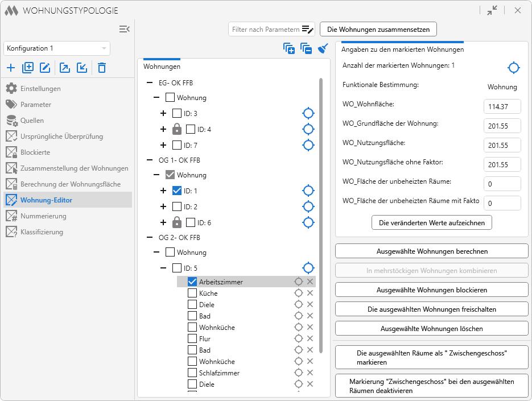532x401 pixels.
Task: Open Nummerierung in the sidebar
Action: point(43,216)
